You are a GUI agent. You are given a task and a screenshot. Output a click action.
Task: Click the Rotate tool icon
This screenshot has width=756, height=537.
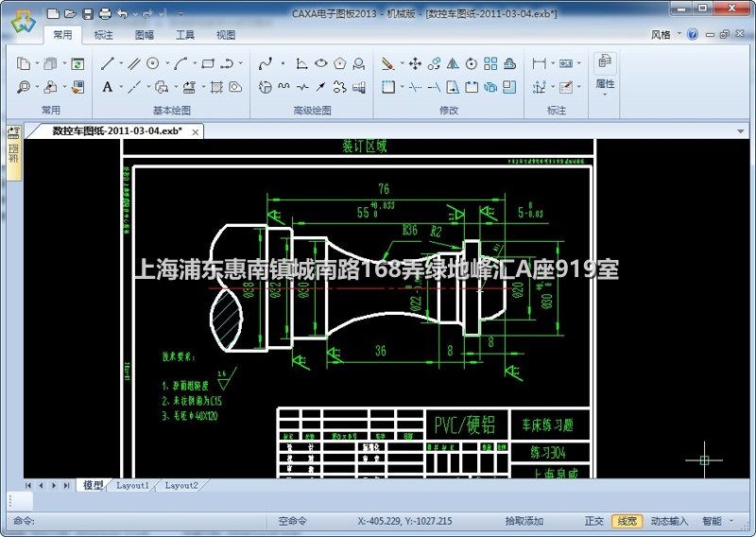coord(472,63)
